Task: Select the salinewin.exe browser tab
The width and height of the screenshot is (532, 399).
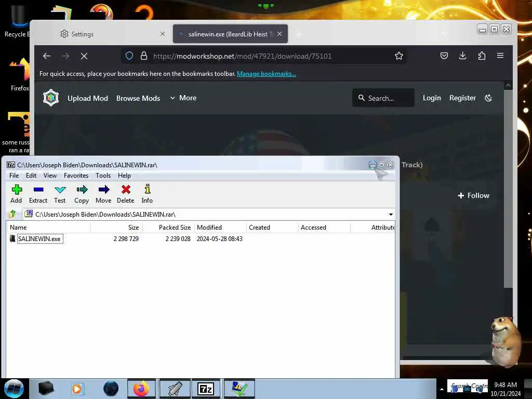Action: click(x=230, y=34)
